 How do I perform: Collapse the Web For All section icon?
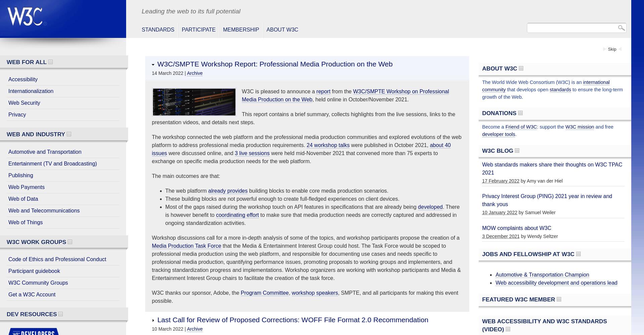pos(51,62)
